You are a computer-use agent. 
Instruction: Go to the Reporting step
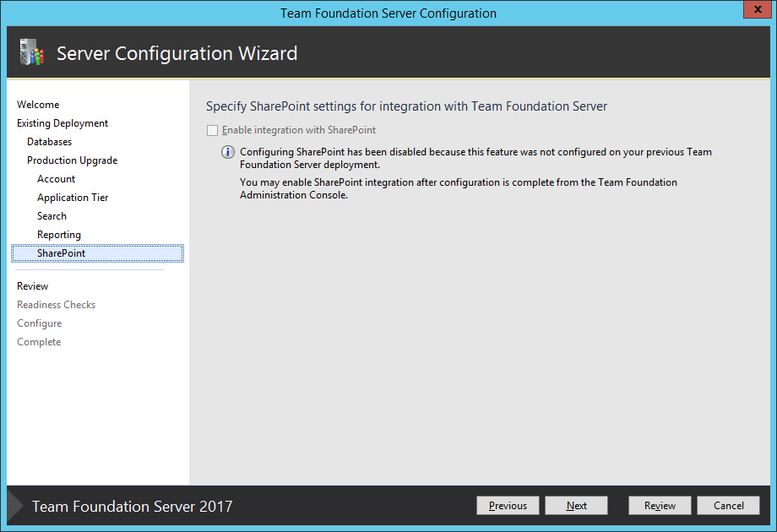click(x=59, y=235)
